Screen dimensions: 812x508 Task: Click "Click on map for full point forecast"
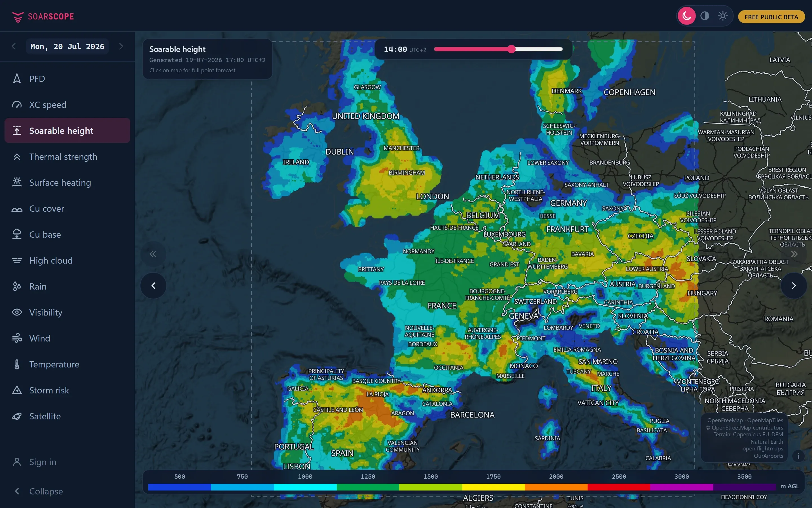(192, 70)
